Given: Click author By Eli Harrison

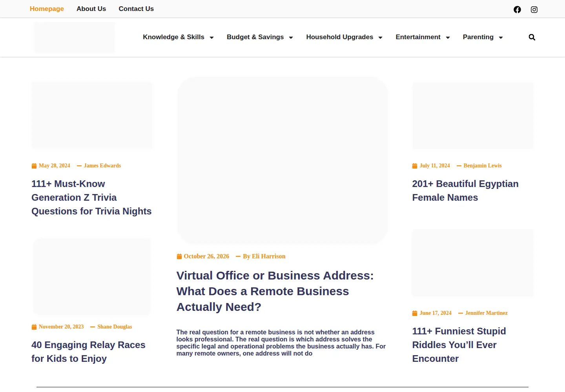Looking at the screenshot, I should 264,256.
